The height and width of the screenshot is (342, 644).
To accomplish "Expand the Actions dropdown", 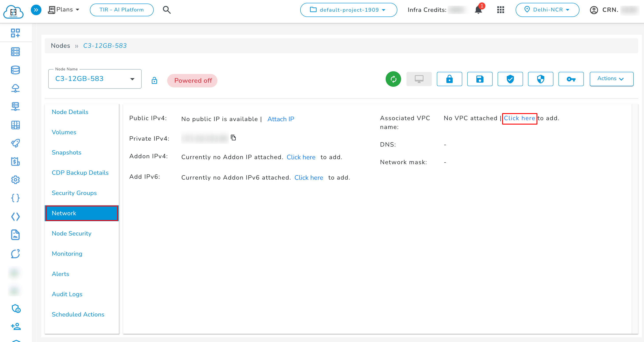I will (x=611, y=79).
